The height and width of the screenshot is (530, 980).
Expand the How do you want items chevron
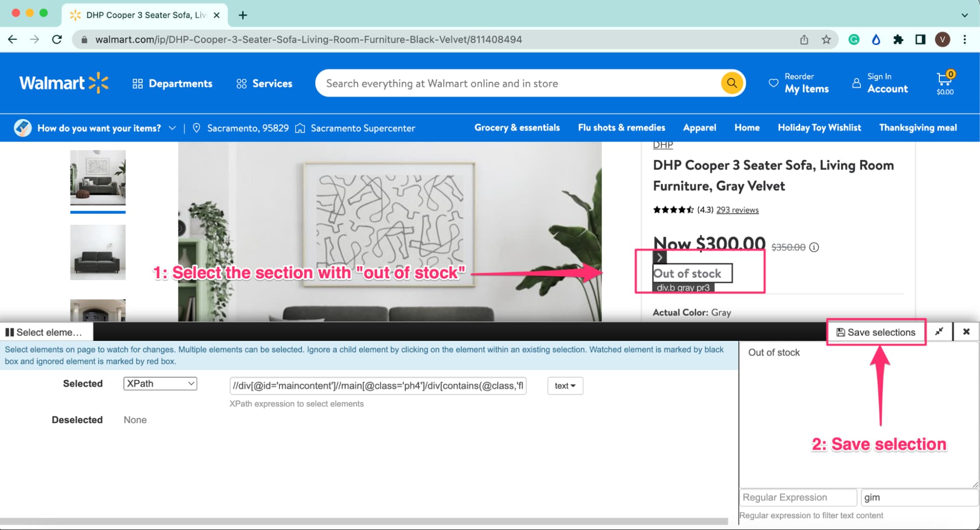pyautogui.click(x=173, y=128)
